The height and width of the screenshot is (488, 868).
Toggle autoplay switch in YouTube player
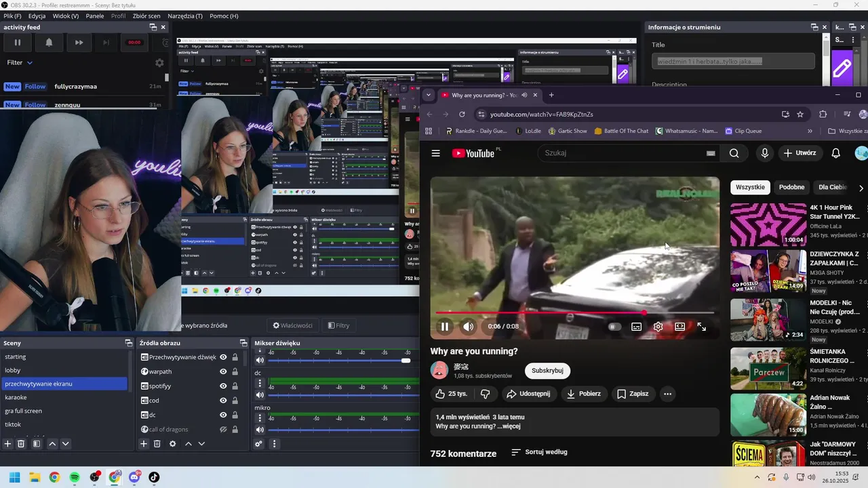614,327
